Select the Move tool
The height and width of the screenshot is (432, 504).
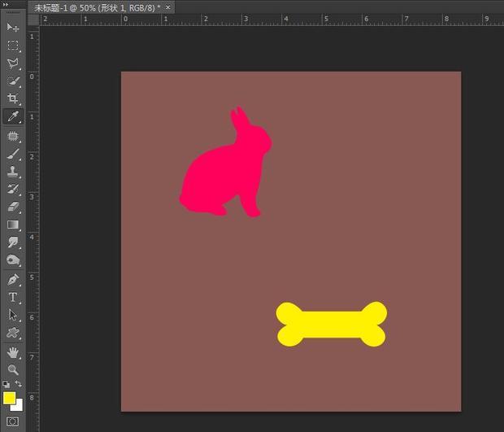13,28
